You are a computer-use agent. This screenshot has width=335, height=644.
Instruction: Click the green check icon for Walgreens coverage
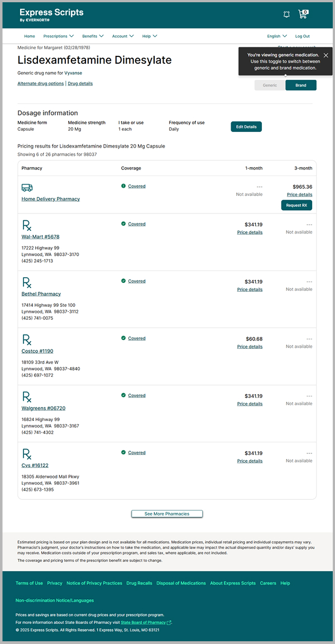(123, 395)
